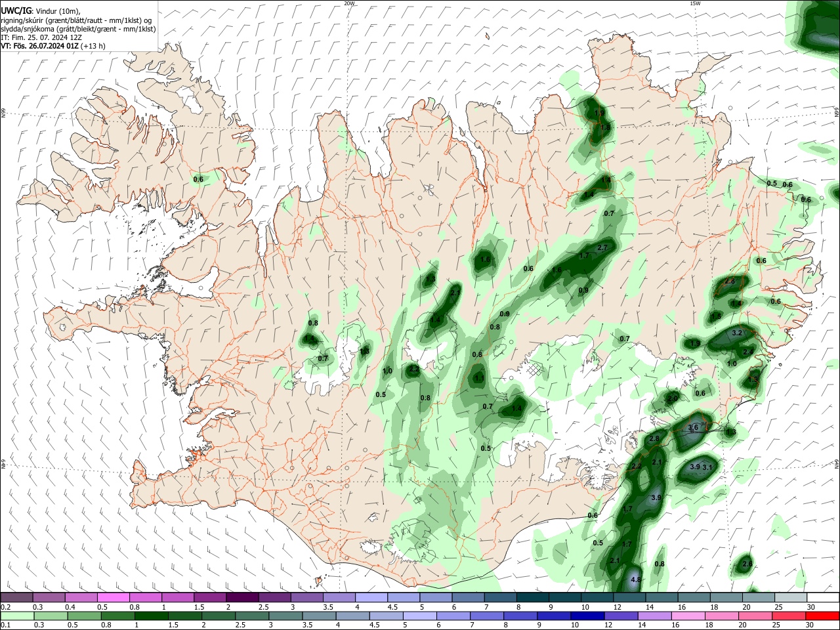Click the 4.8 precipitation value on the map

point(635,580)
